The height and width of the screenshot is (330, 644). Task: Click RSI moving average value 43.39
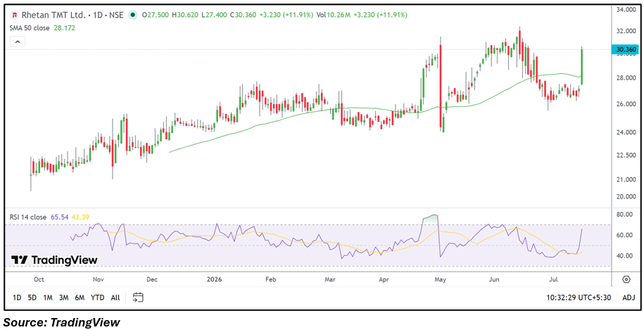(80, 217)
